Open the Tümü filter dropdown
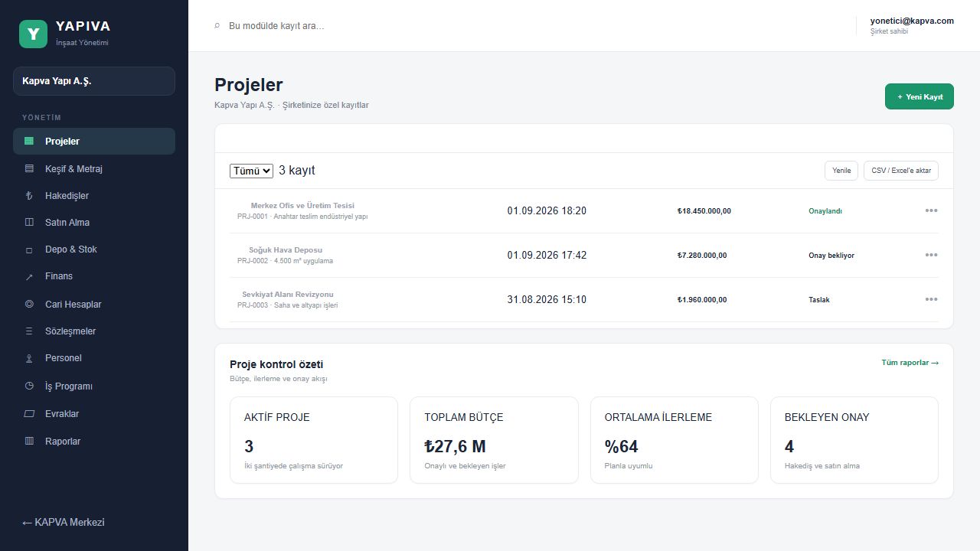Image resolution: width=980 pixels, height=551 pixels. pos(251,171)
